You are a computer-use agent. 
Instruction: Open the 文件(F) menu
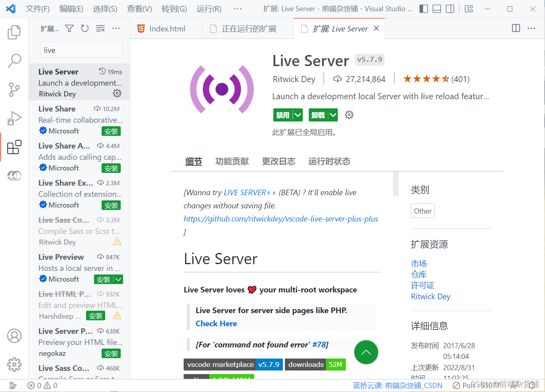(x=37, y=9)
